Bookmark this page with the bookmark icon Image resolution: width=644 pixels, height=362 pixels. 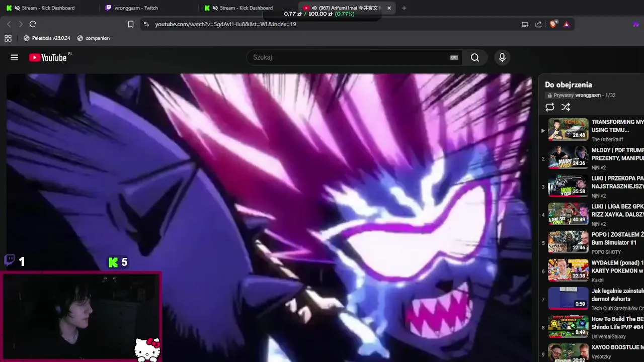coord(131,24)
